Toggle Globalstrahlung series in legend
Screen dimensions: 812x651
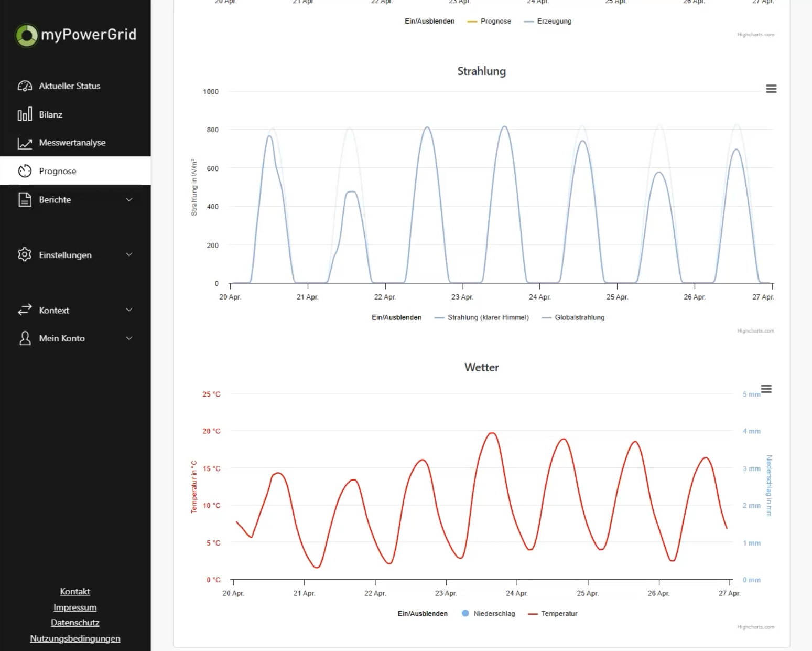[x=573, y=317]
